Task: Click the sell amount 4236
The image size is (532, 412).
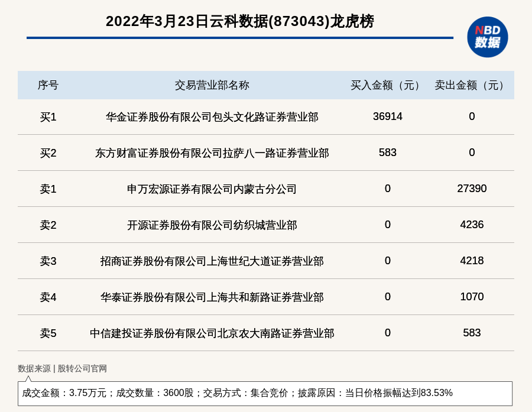Action: click(472, 225)
